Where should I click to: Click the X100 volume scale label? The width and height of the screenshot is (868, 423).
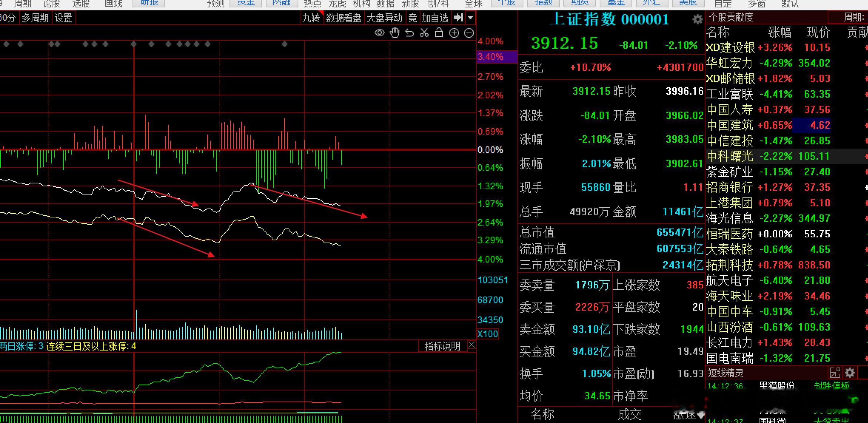[x=487, y=334]
